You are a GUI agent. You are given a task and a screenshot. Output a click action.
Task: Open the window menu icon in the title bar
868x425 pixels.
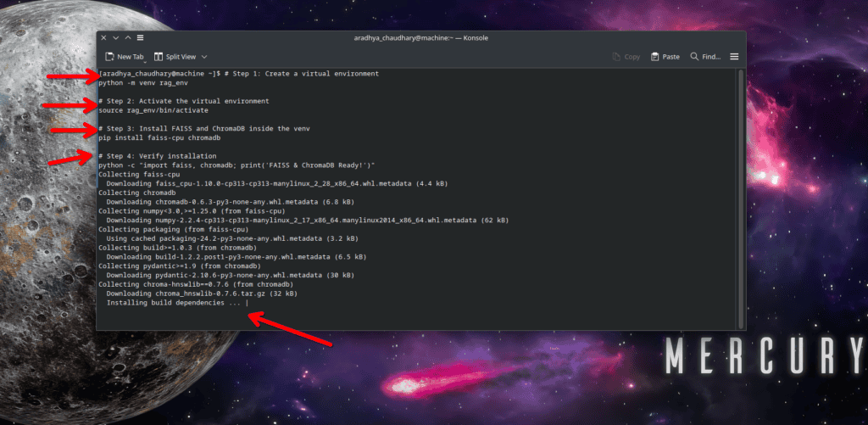(140, 37)
